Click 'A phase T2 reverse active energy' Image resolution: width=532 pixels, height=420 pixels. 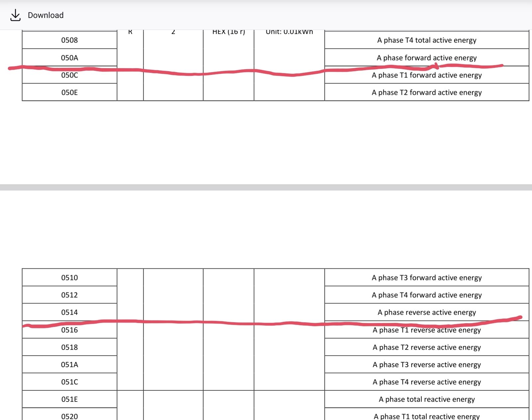point(427,347)
